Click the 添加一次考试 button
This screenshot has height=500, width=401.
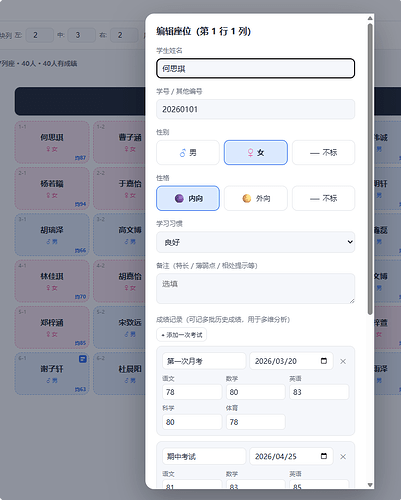(x=181, y=335)
